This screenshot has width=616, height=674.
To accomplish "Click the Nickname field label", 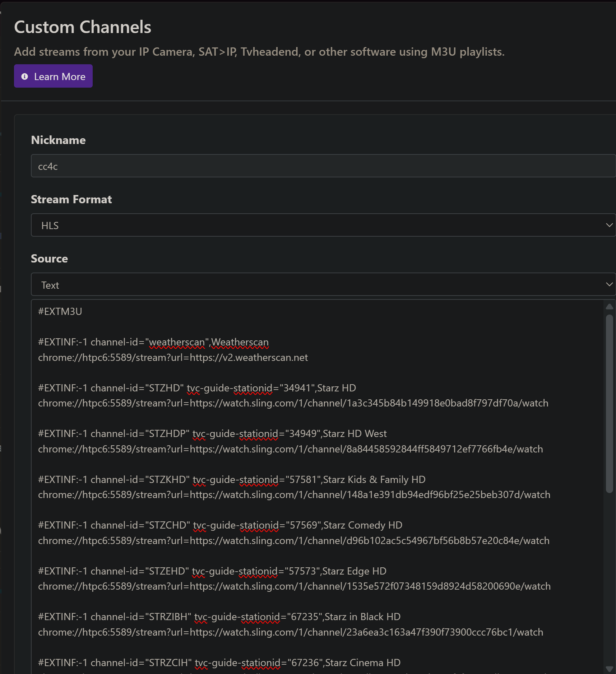I will (x=58, y=140).
